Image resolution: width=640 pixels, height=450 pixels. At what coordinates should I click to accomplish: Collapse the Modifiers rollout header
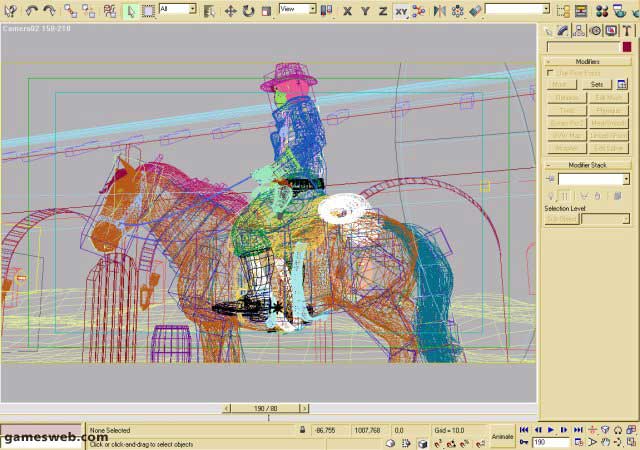click(x=588, y=62)
